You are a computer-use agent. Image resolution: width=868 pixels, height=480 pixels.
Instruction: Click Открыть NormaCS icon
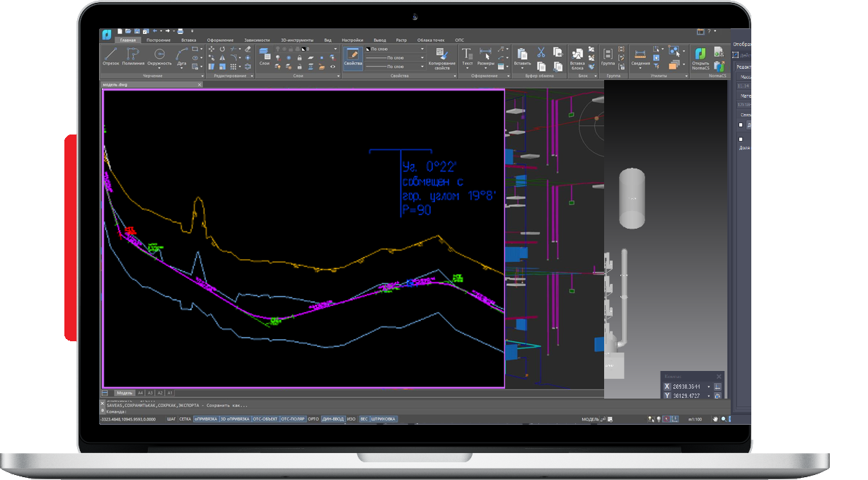(700, 57)
